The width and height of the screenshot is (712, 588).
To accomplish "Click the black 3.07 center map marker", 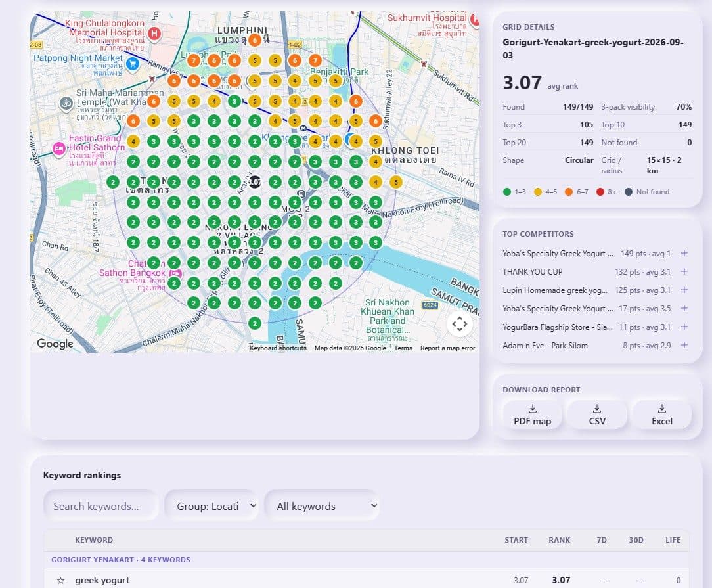I will (x=255, y=182).
